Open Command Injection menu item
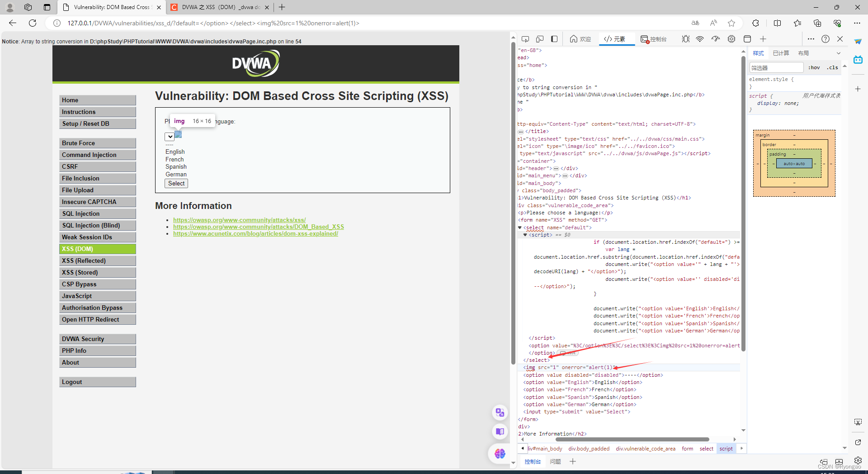 coord(98,155)
